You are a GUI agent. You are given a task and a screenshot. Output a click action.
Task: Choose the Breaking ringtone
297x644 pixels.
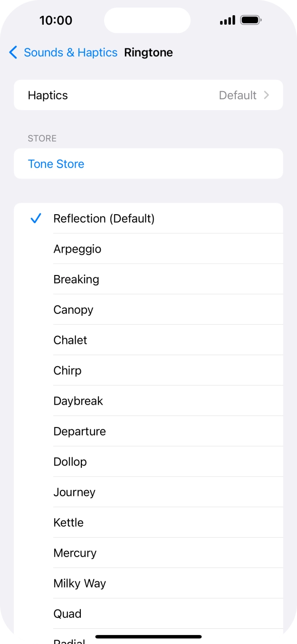point(77,279)
